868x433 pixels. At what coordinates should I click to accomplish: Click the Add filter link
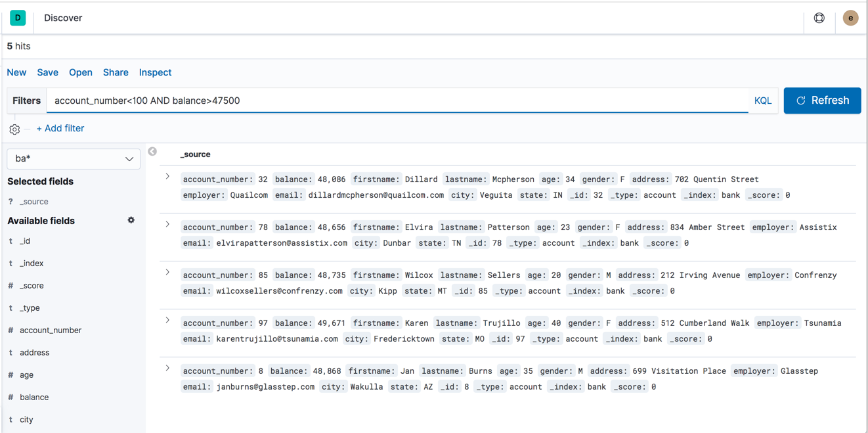(60, 128)
